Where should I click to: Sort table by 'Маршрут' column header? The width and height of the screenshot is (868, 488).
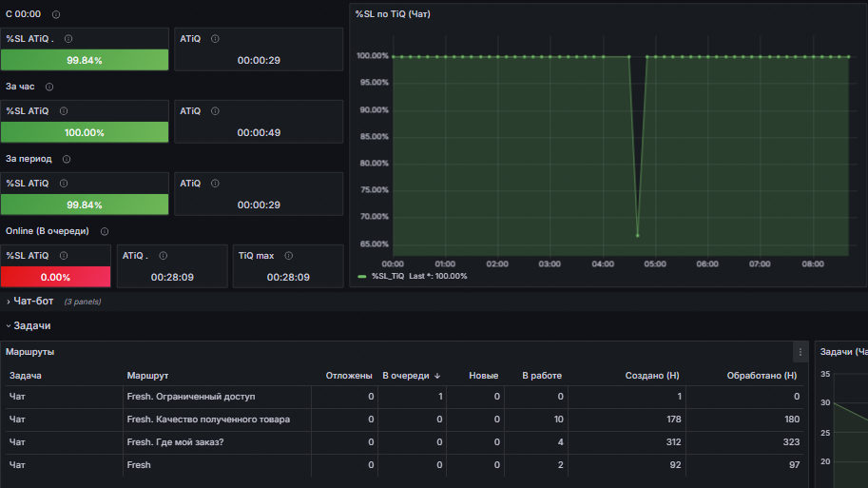point(147,376)
